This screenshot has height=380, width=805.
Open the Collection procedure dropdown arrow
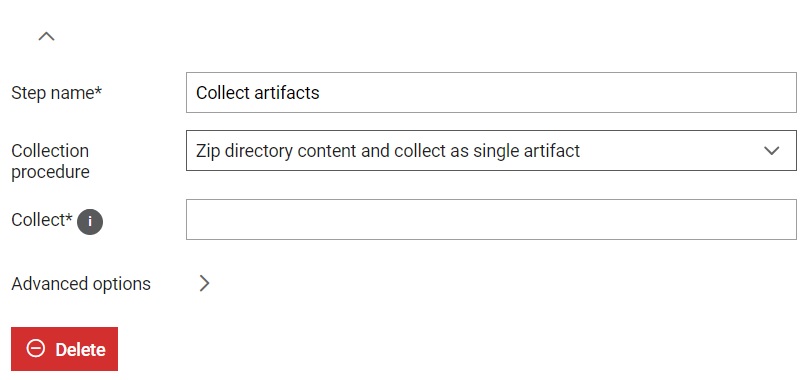772,150
